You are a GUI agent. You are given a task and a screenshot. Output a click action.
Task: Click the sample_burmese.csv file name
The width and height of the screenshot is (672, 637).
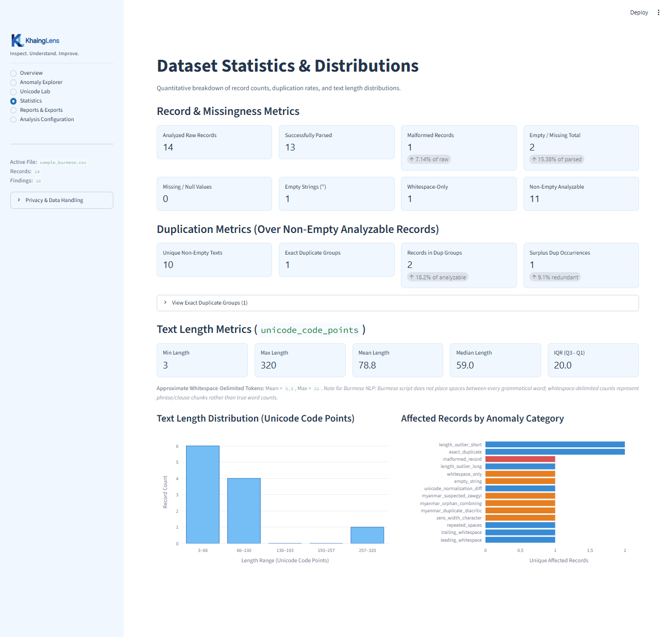tap(63, 162)
